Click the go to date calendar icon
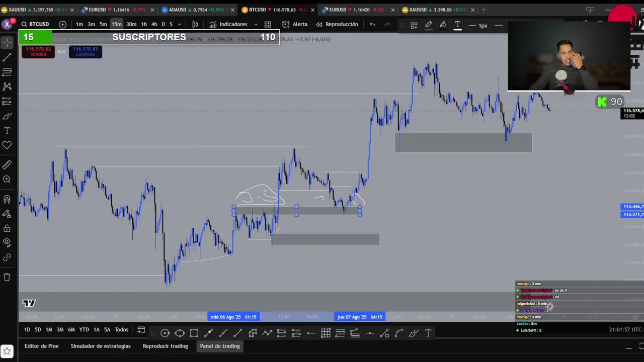 [x=141, y=330]
